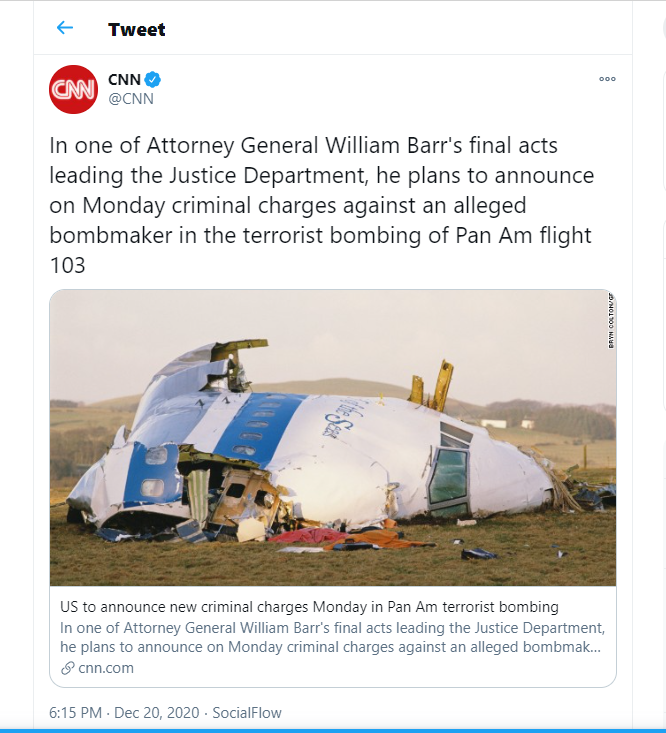Viewport: 666px width, 733px height.
Task: Click the link card description text
Action: coord(332,637)
